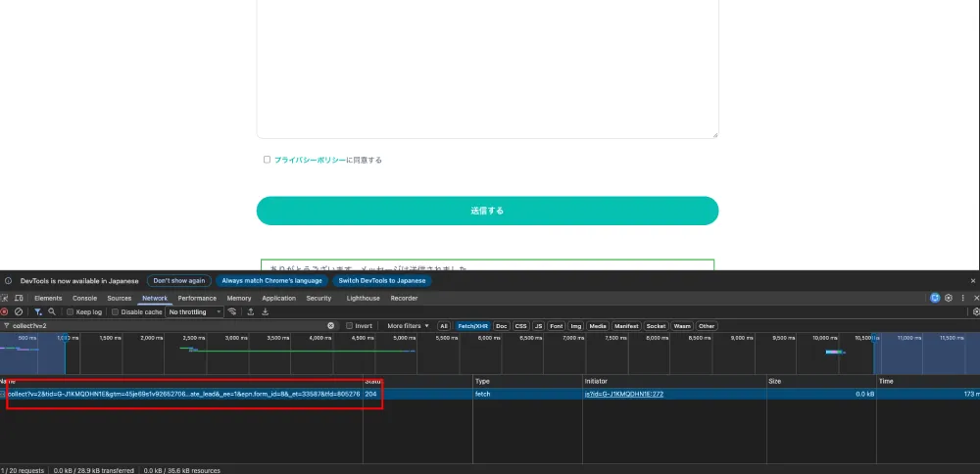Toggle the device toolbar icon
This screenshot has width=980, height=474.
[19, 298]
